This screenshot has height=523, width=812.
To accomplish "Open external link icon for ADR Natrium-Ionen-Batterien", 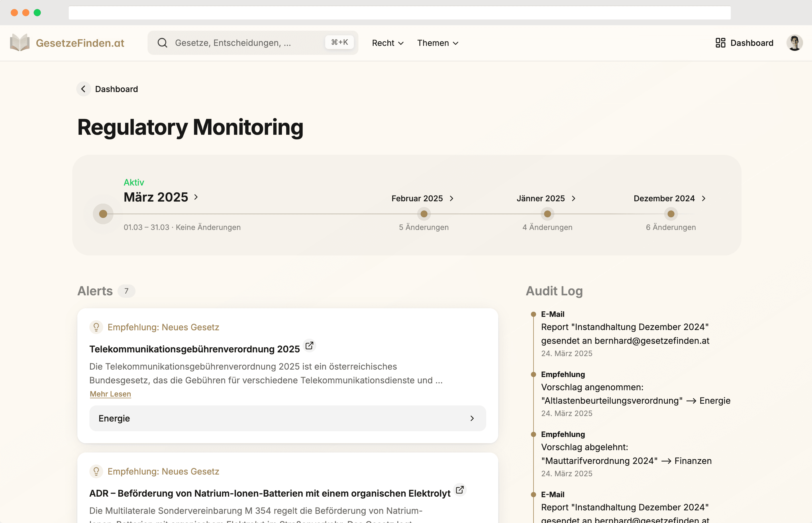I will 460,490.
